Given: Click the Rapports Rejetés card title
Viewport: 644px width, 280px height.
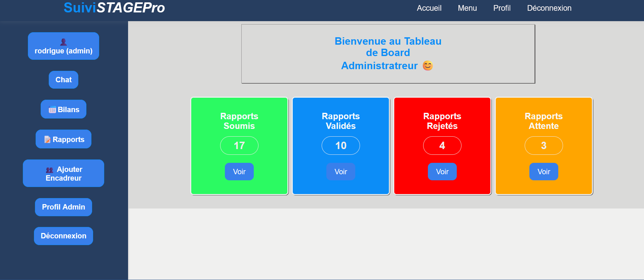Looking at the screenshot, I should point(442,121).
